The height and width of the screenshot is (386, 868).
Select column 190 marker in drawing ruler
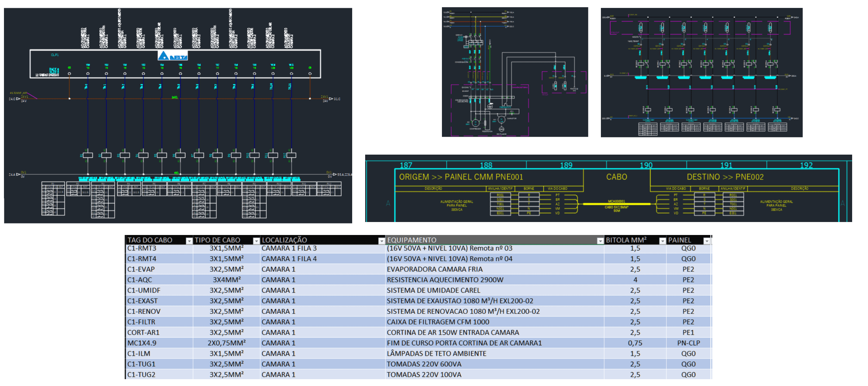[646, 165]
